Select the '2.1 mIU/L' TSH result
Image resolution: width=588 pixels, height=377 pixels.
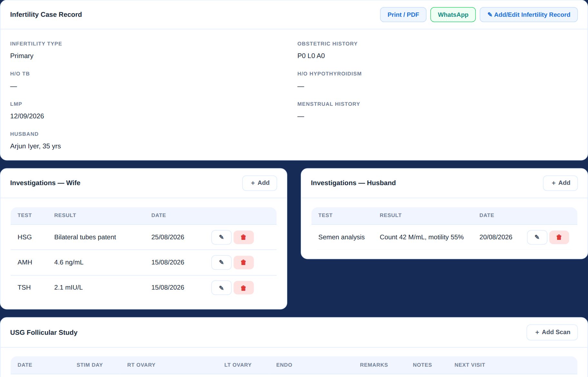(x=68, y=287)
